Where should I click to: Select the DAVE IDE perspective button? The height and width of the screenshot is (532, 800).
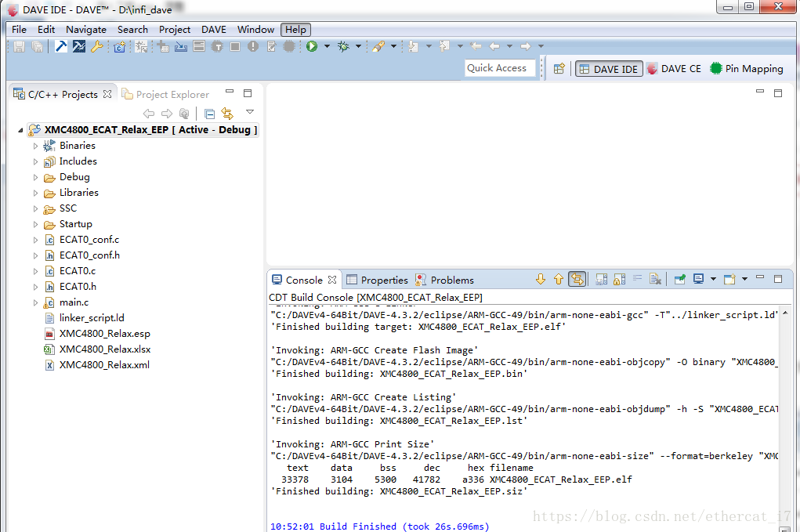click(608, 69)
